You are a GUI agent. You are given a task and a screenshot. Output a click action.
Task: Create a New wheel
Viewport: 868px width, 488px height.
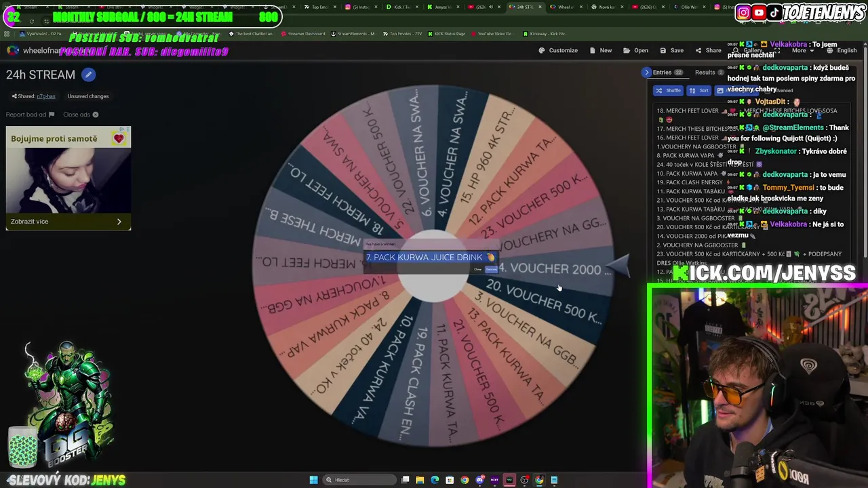pyautogui.click(x=601, y=50)
